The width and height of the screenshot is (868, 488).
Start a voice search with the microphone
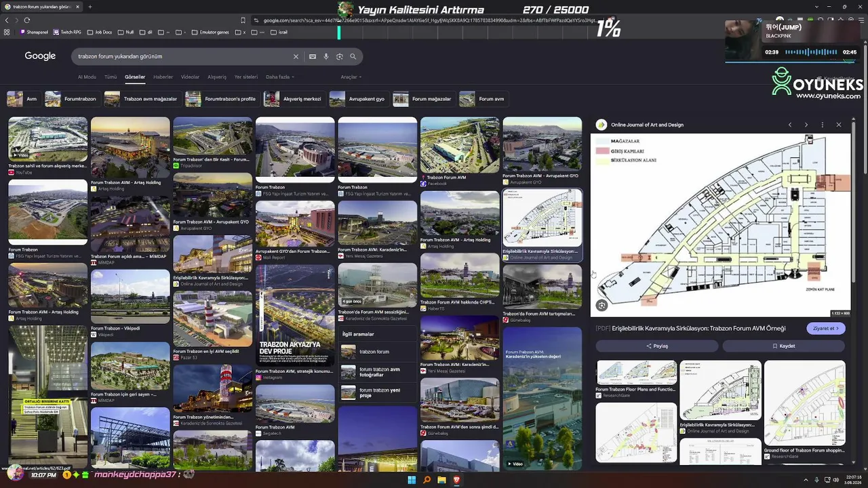click(x=326, y=56)
